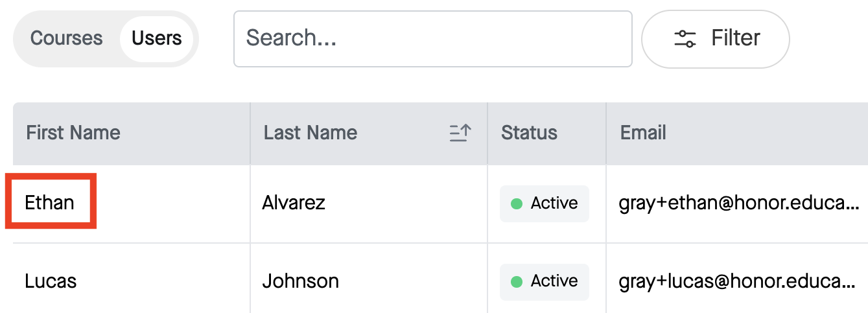The height and width of the screenshot is (313, 868).
Task: Click Lucas's Active status badge
Action: pyautogui.click(x=545, y=281)
